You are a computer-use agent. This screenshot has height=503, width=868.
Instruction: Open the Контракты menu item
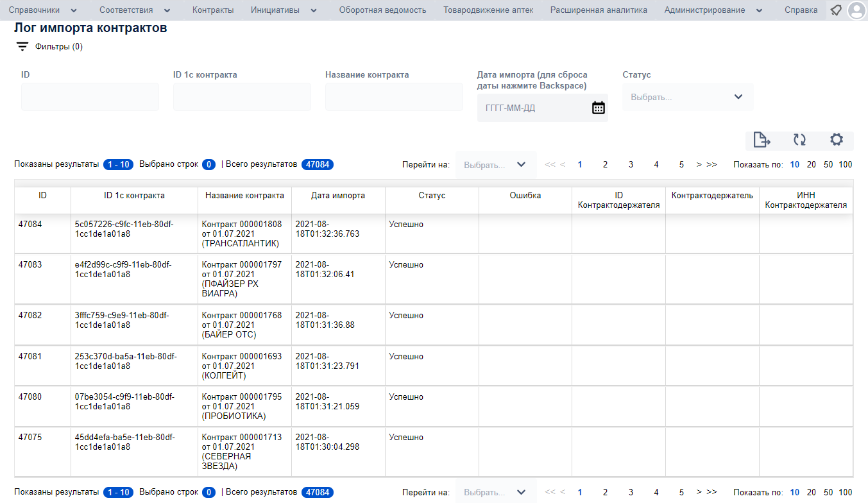coord(213,10)
